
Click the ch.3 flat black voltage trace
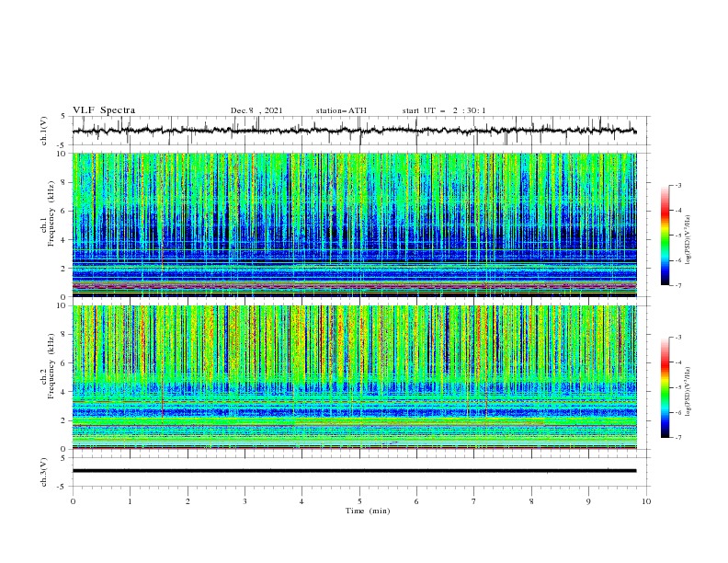(x=354, y=471)
